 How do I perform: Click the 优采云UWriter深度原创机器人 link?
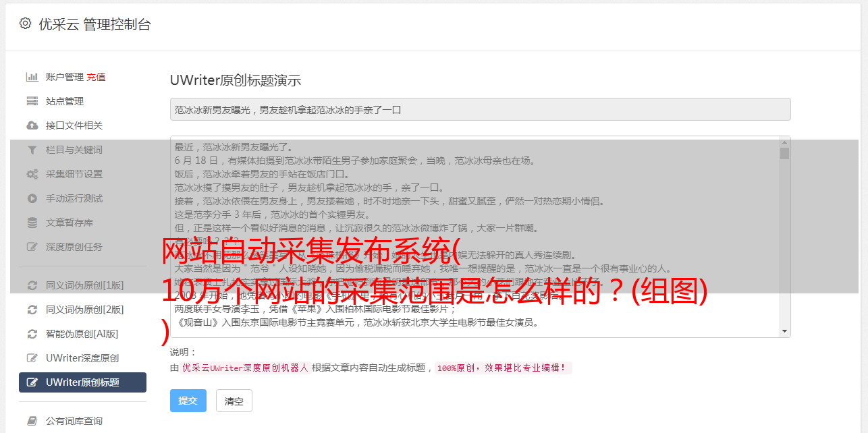(245, 368)
